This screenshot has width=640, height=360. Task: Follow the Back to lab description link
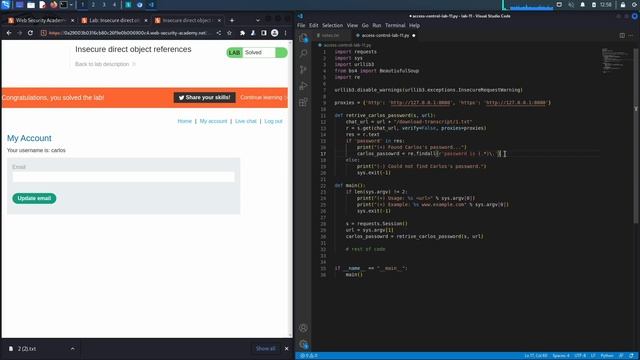105,64
